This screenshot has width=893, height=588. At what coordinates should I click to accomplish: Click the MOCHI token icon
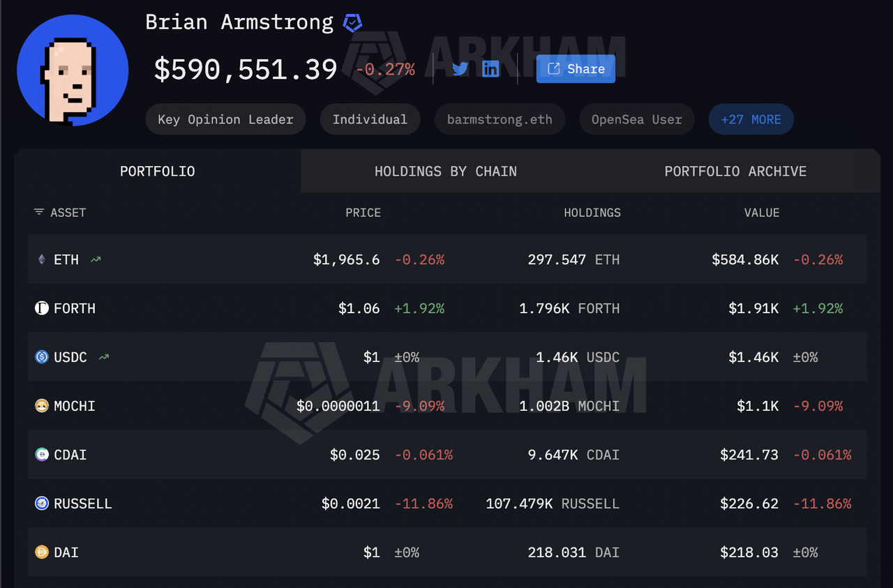42,406
